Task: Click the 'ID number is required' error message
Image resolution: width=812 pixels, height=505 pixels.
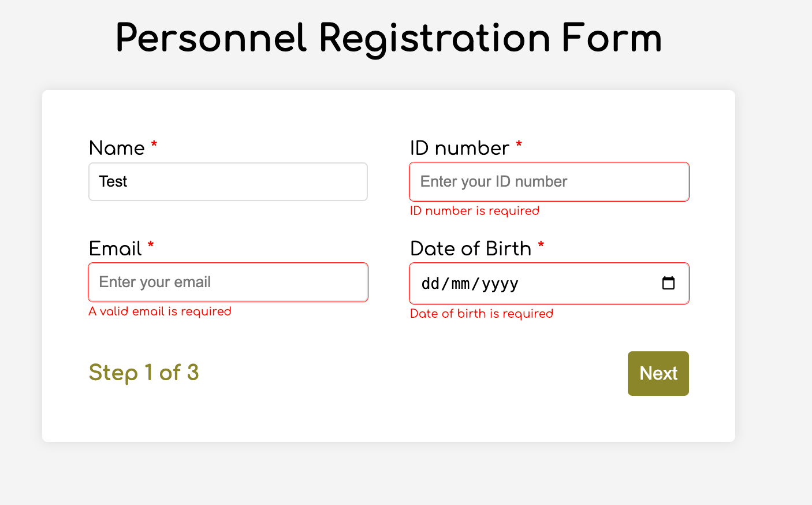Action: (x=475, y=210)
